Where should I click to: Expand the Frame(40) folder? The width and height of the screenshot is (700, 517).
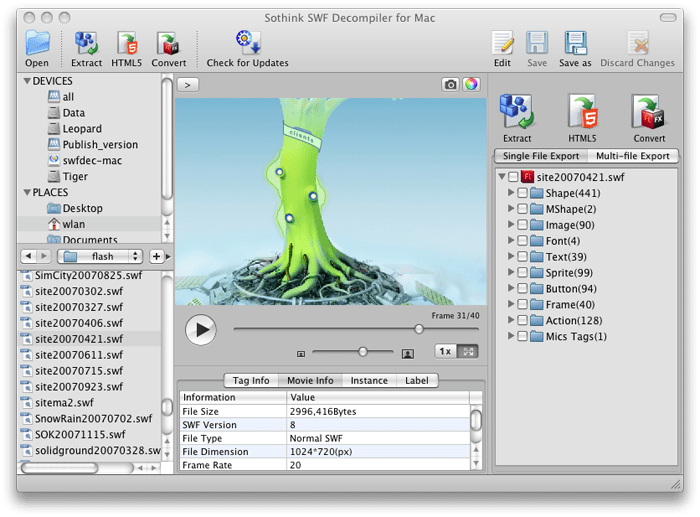click(x=511, y=304)
